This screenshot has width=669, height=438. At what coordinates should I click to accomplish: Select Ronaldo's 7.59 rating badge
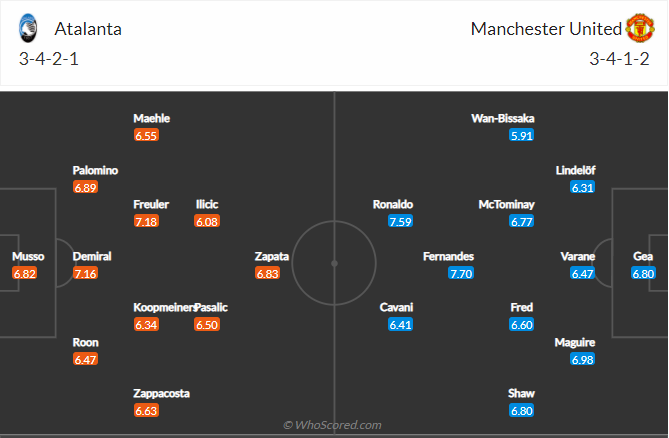(401, 221)
